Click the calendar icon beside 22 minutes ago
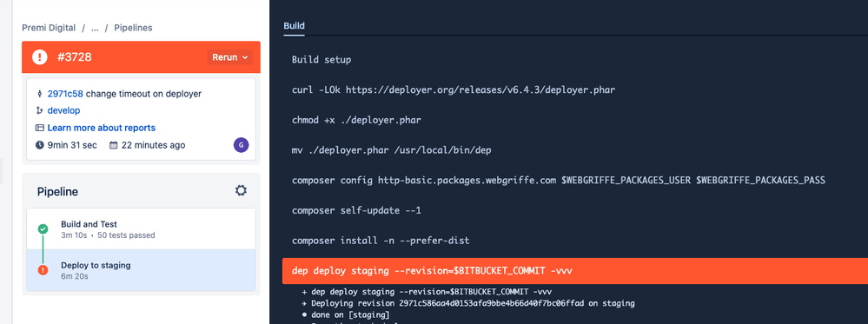The height and width of the screenshot is (324, 868). click(x=114, y=145)
